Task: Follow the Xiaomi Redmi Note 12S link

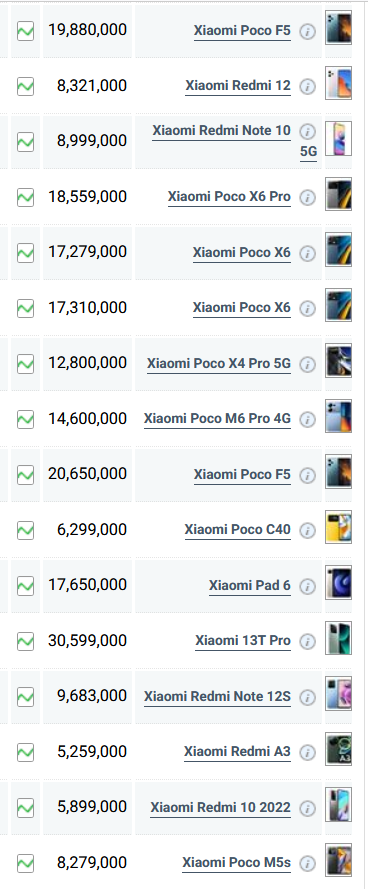Action: [x=217, y=696]
